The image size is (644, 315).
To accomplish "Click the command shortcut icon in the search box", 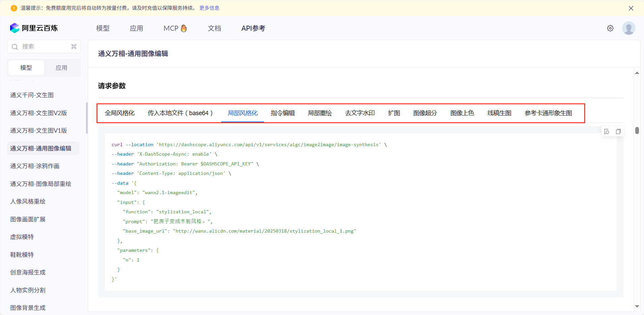I will [x=74, y=47].
